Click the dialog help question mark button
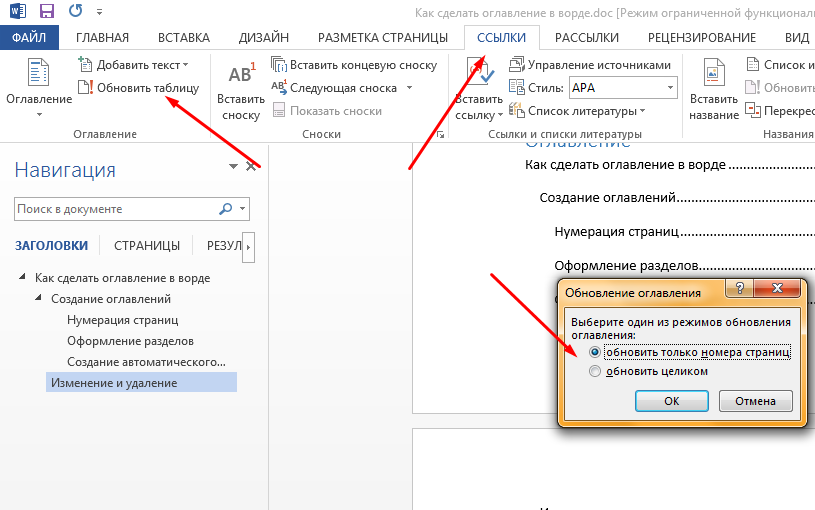Screen dimensions: 815x510 click(740, 289)
